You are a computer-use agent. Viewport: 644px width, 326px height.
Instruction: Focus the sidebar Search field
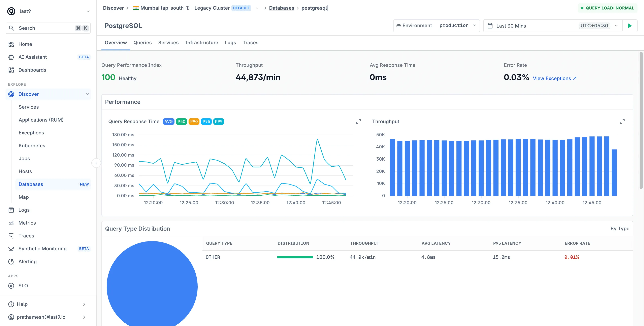[48, 28]
